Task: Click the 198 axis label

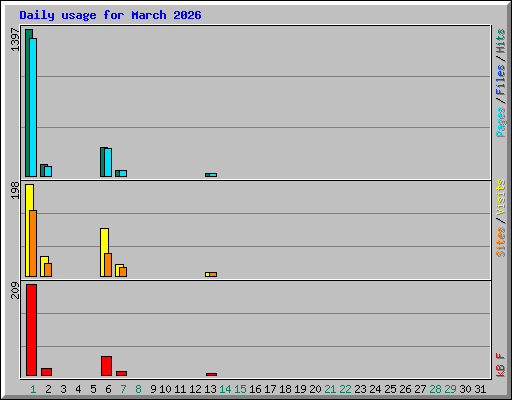Action: [15, 190]
